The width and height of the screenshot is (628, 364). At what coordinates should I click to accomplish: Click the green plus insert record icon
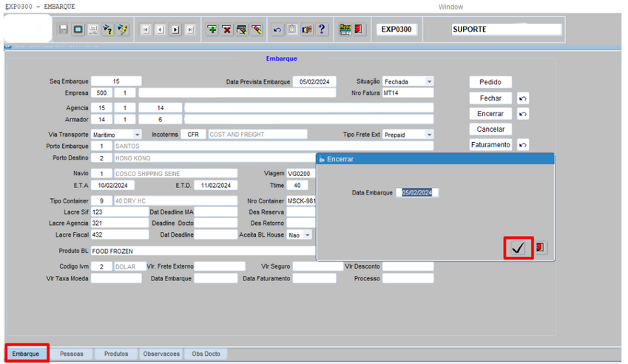[x=212, y=30]
